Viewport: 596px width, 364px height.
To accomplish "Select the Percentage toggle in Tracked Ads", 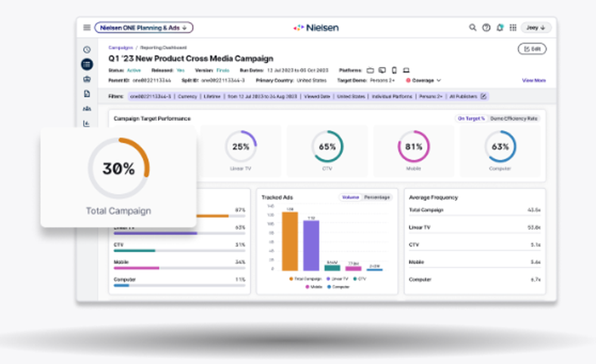I will [377, 197].
